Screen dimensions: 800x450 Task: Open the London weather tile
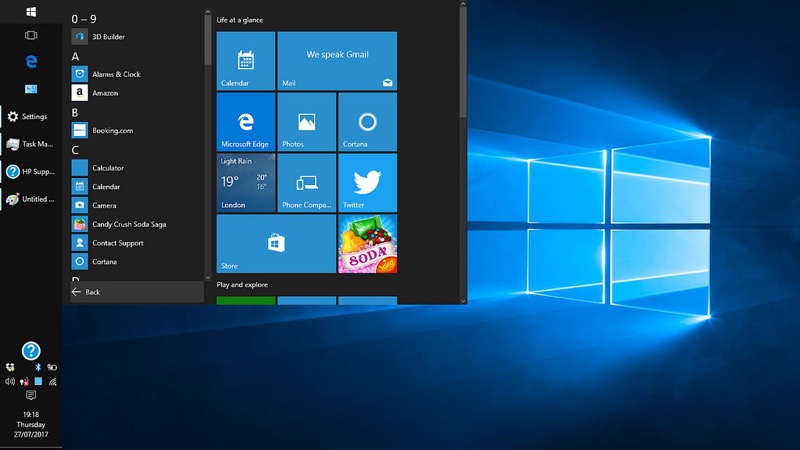(x=246, y=183)
